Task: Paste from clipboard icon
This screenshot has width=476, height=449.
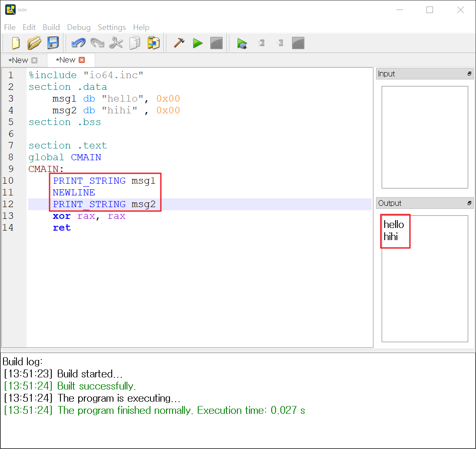Action: click(153, 43)
